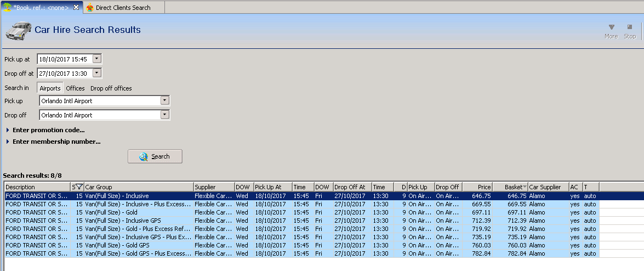The width and height of the screenshot is (644, 271).
Task: Open the Pick up at date dropdown
Action: pyautogui.click(x=96, y=59)
